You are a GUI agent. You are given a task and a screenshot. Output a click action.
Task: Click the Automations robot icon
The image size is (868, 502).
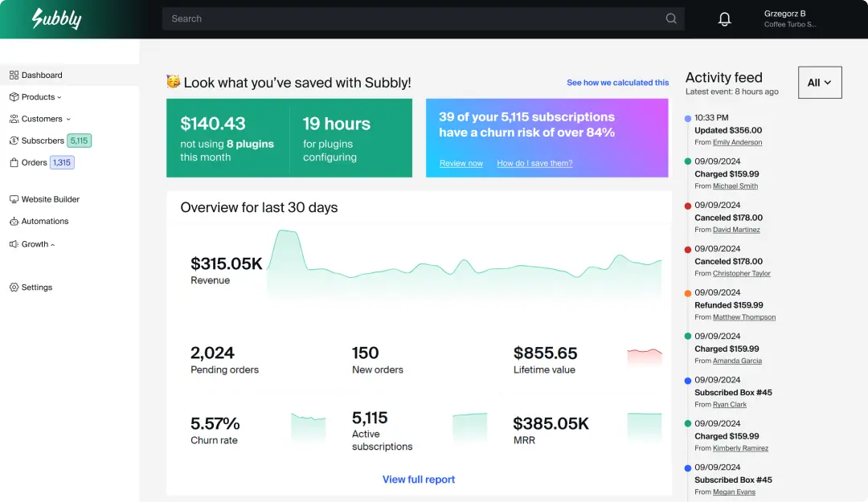[14, 222]
